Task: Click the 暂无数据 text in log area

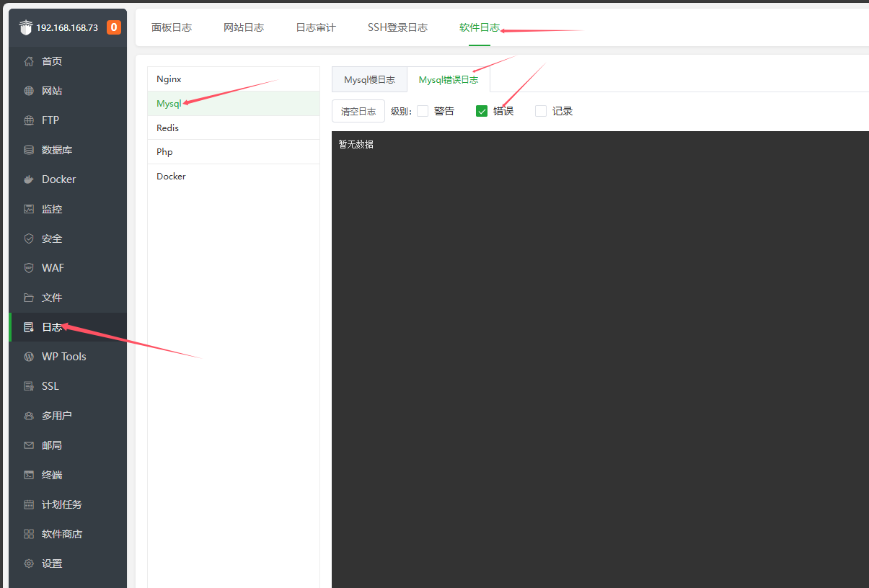Action: click(356, 144)
